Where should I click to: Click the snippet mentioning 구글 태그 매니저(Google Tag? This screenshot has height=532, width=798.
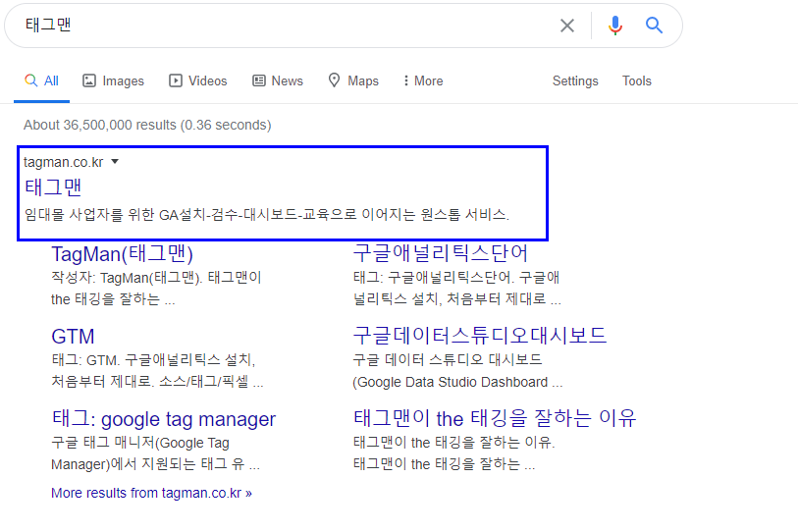point(155,453)
